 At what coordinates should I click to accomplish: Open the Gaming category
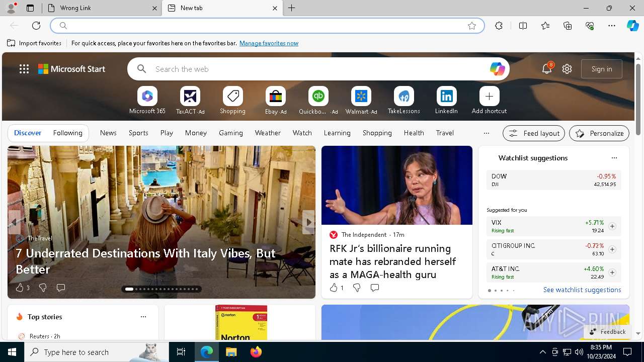[x=231, y=133]
